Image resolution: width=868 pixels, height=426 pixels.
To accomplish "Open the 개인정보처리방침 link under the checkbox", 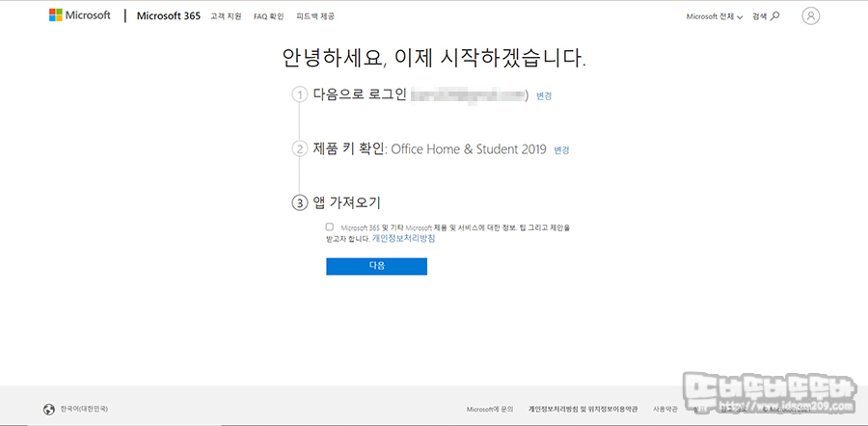I will tap(403, 239).
